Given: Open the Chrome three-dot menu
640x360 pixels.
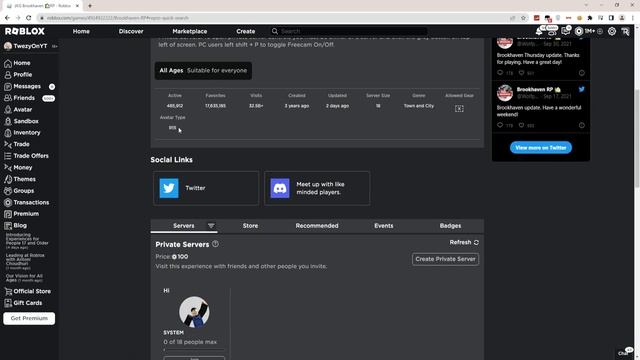Looking at the screenshot, I should [x=633, y=18].
